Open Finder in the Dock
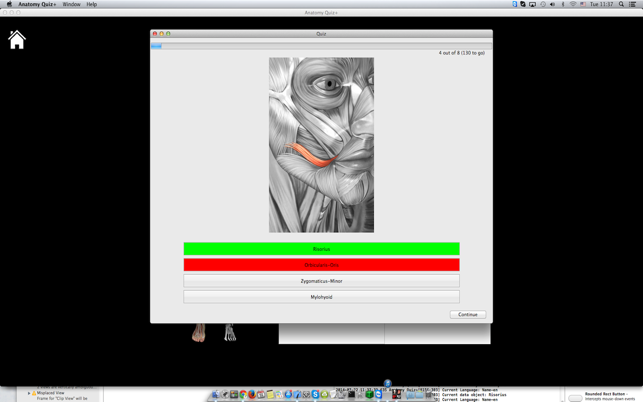Screen dimensions: 643x402 tap(216, 394)
